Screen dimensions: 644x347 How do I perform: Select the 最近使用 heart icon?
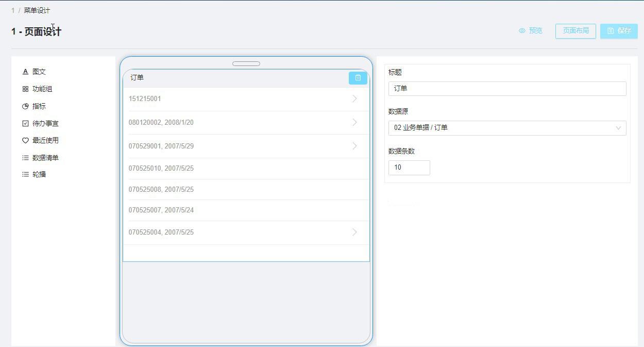click(x=25, y=140)
